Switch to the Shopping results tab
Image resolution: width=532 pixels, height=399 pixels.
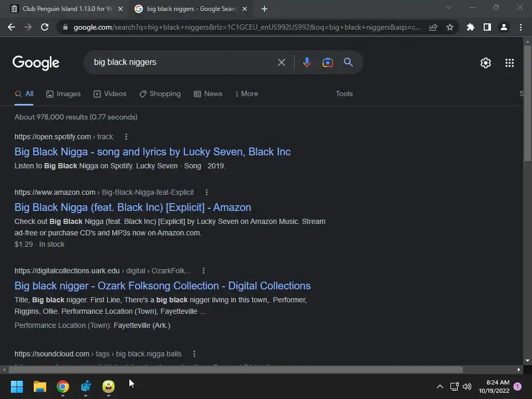(160, 94)
